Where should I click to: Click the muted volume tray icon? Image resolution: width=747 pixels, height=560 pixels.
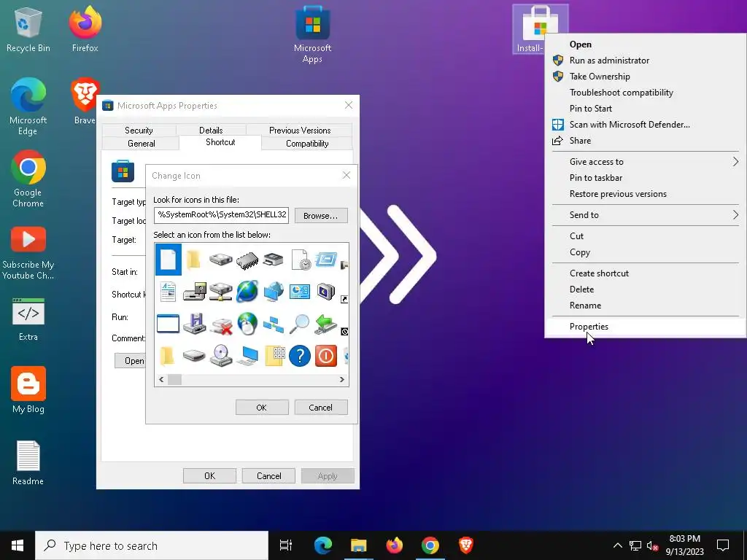click(653, 545)
